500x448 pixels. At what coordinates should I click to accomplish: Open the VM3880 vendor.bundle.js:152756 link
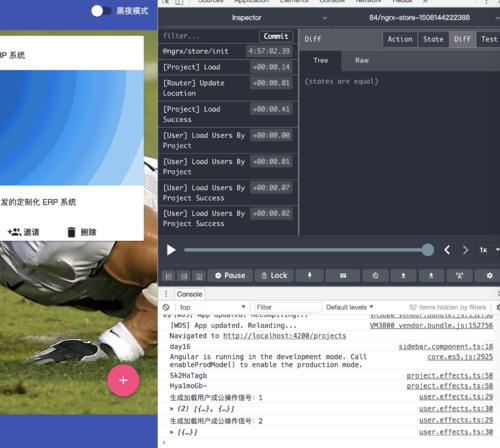click(431, 325)
